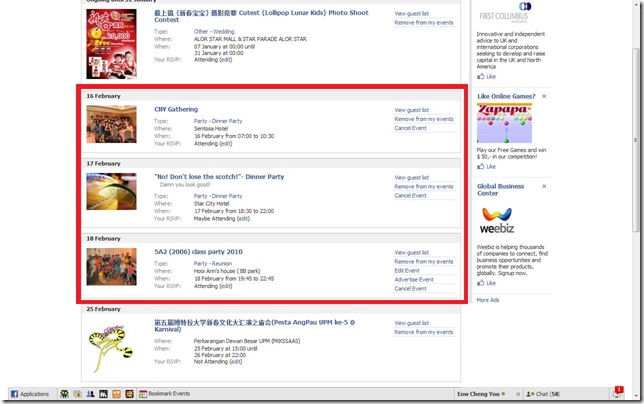This screenshot has height=404, width=644.
Task: Open the red Lunar Kids contest poster thumbnail
Action: (111, 44)
